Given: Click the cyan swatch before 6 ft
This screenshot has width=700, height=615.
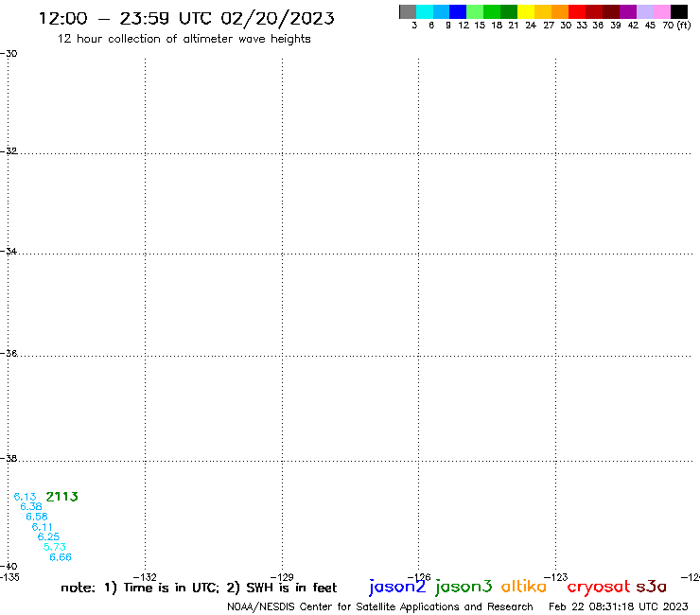Looking at the screenshot, I should point(425,11).
